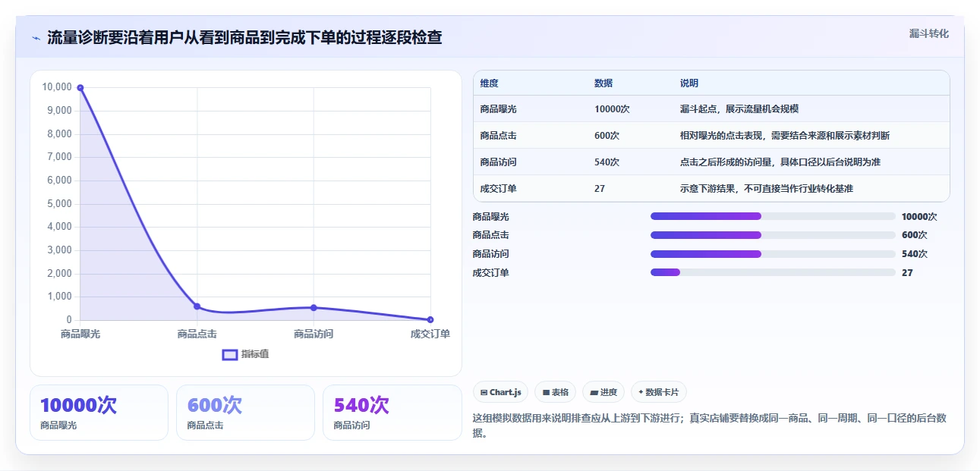The height and width of the screenshot is (471, 980).
Task: Click the 漏斗转化 tag at top right
Action: 928,33
